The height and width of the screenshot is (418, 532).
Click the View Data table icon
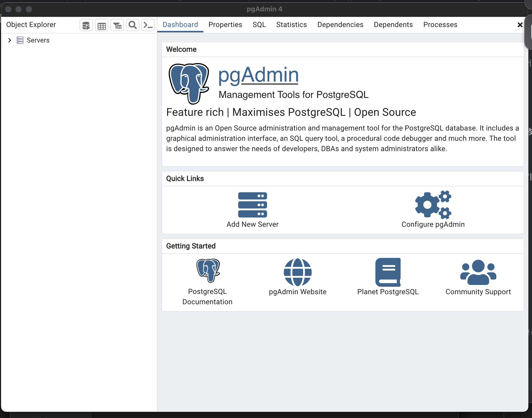tap(102, 25)
